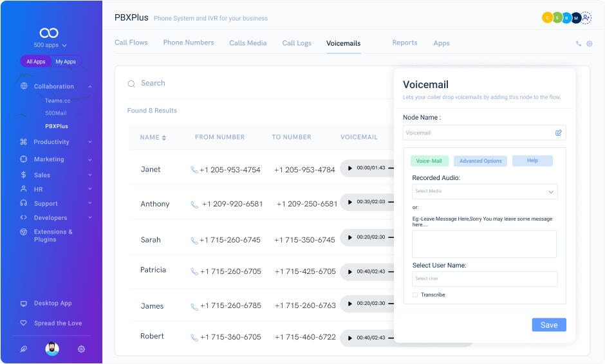Open the Advanced Options tab
605x364 pixels.
tap(480, 161)
